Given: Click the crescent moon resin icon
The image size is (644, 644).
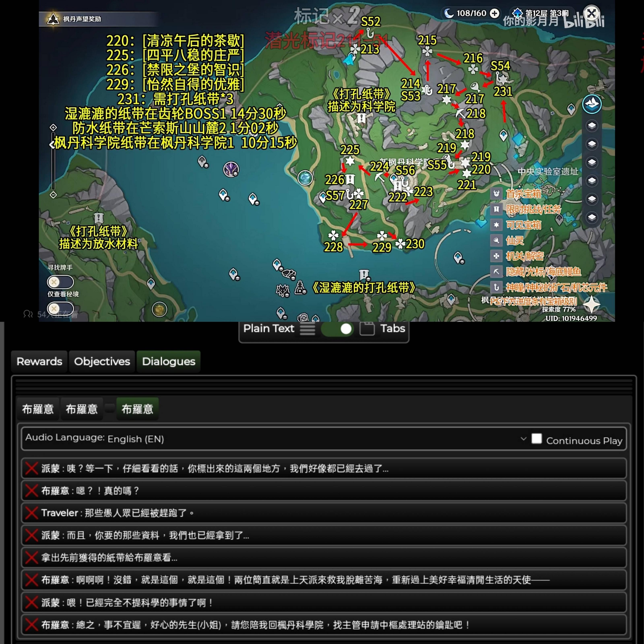Looking at the screenshot, I should point(449,13).
